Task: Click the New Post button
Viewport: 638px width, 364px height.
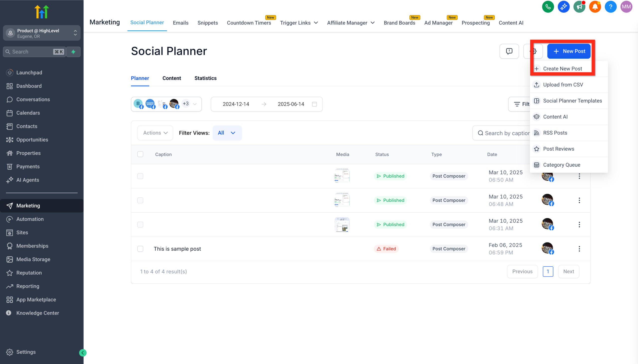Action: tap(569, 51)
